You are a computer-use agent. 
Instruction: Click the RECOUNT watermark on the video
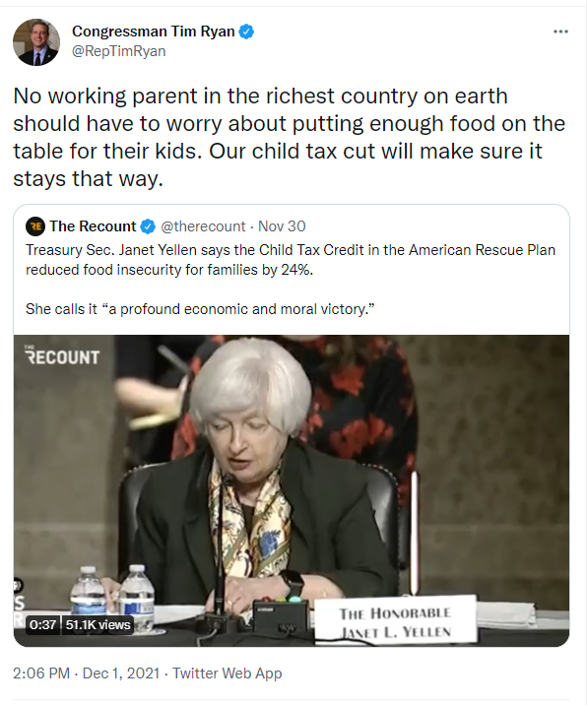(x=62, y=355)
